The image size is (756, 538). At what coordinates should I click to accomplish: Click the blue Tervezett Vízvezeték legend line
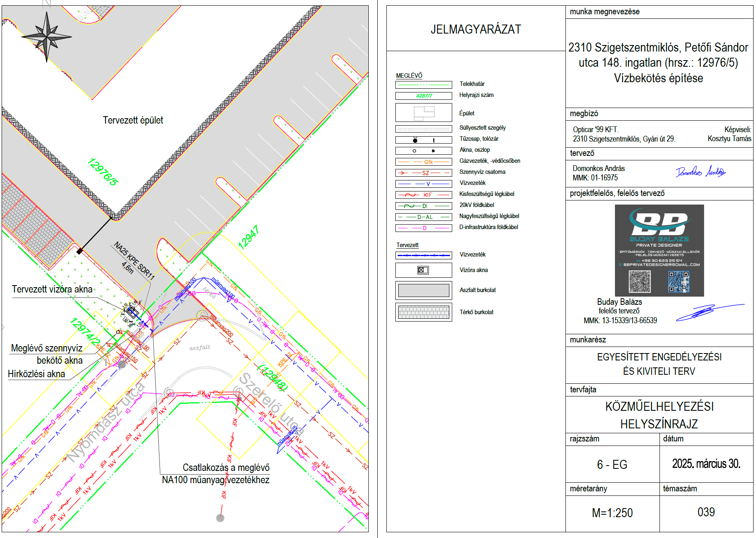click(424, 255)
